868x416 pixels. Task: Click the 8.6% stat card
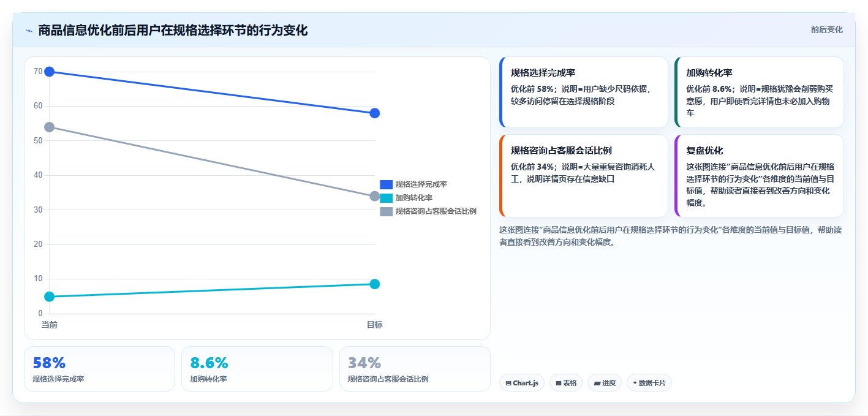point(257,369)
